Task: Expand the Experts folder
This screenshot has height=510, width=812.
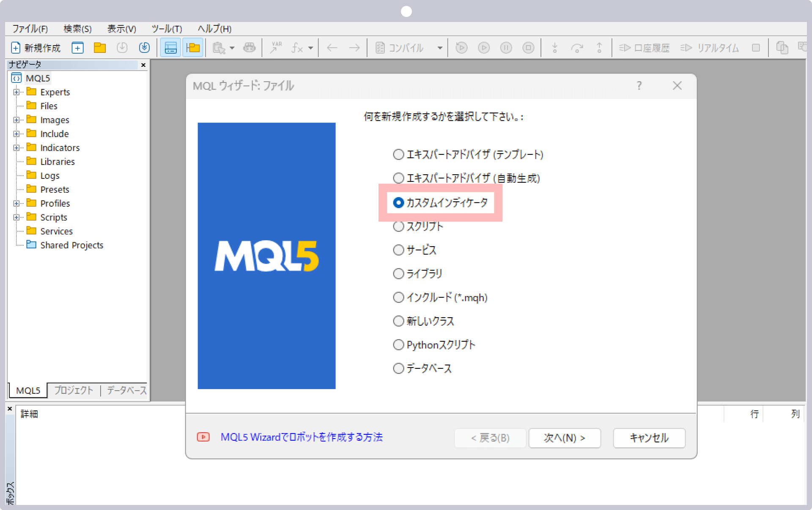Action: point(16,92)
